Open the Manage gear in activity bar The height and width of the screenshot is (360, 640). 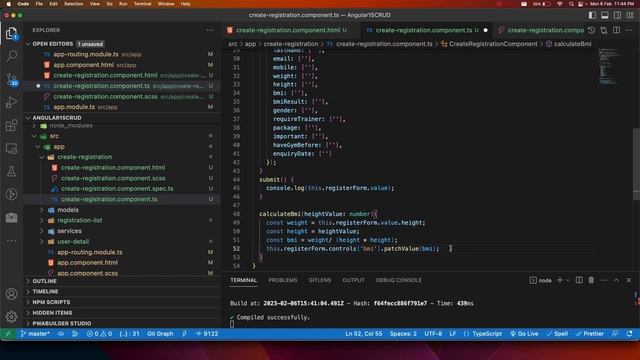11,317
